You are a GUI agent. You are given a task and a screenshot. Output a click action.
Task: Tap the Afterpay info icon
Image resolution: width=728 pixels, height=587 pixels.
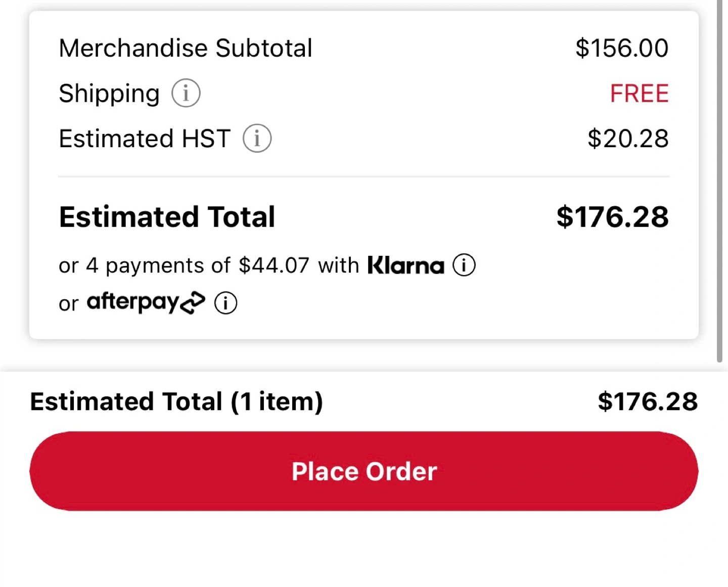225,303
